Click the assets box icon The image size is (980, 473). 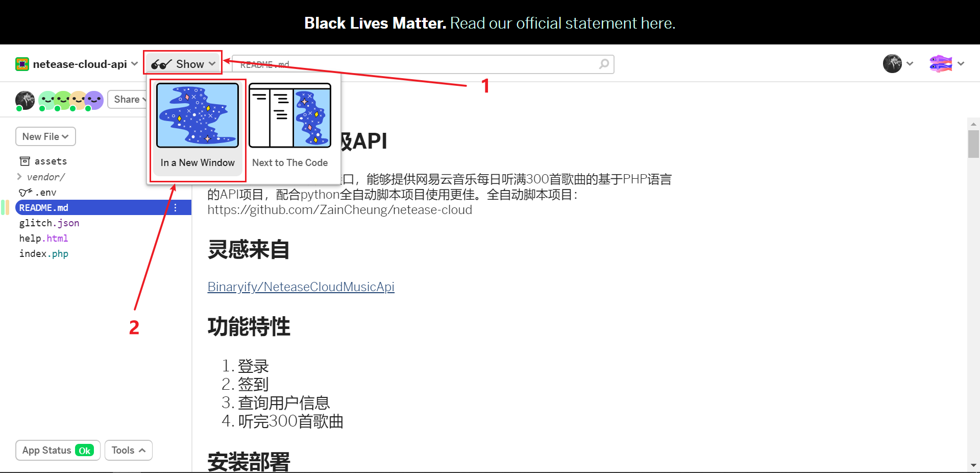coord(24,161)
